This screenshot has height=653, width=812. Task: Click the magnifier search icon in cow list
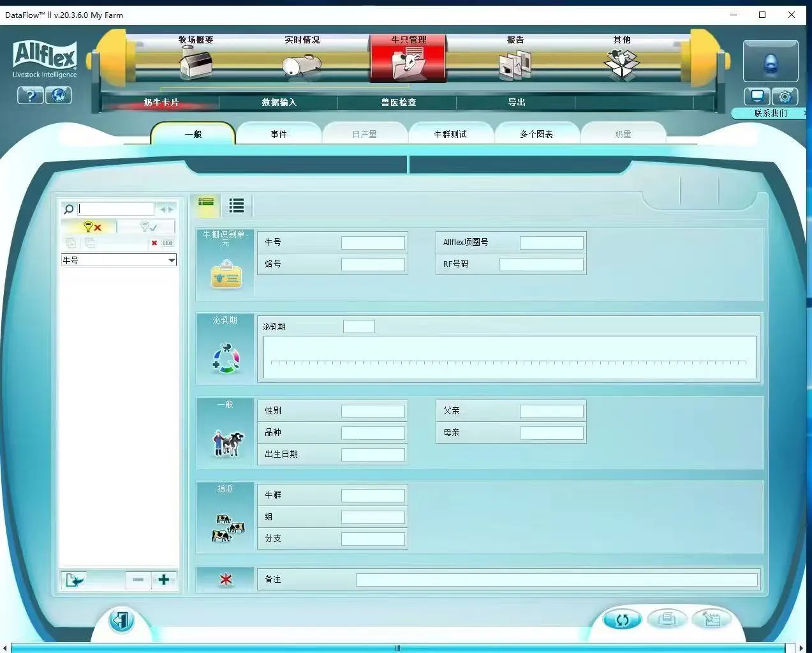68,209
